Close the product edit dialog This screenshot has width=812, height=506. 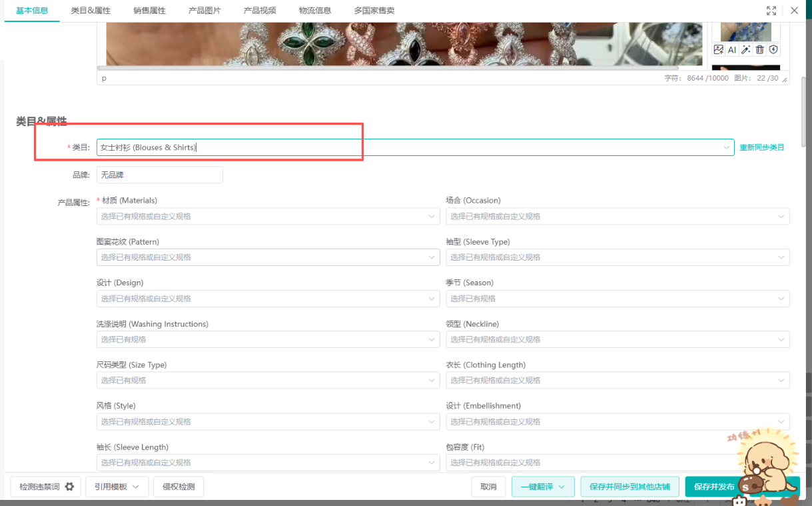[794, 11]
